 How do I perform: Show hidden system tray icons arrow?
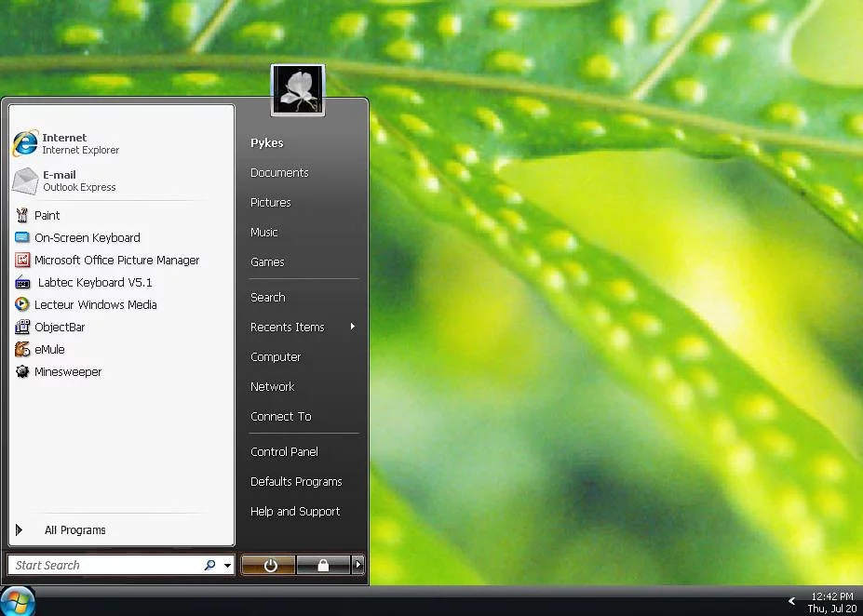(x=791, y=601)
